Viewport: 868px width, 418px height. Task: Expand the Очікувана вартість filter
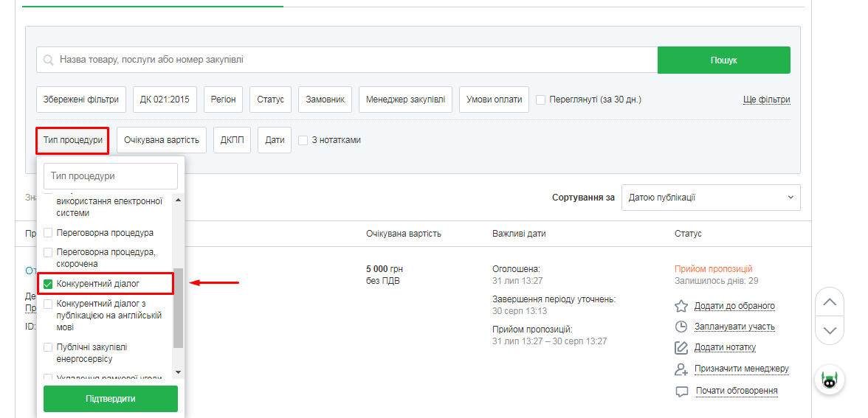coord(162,140)
